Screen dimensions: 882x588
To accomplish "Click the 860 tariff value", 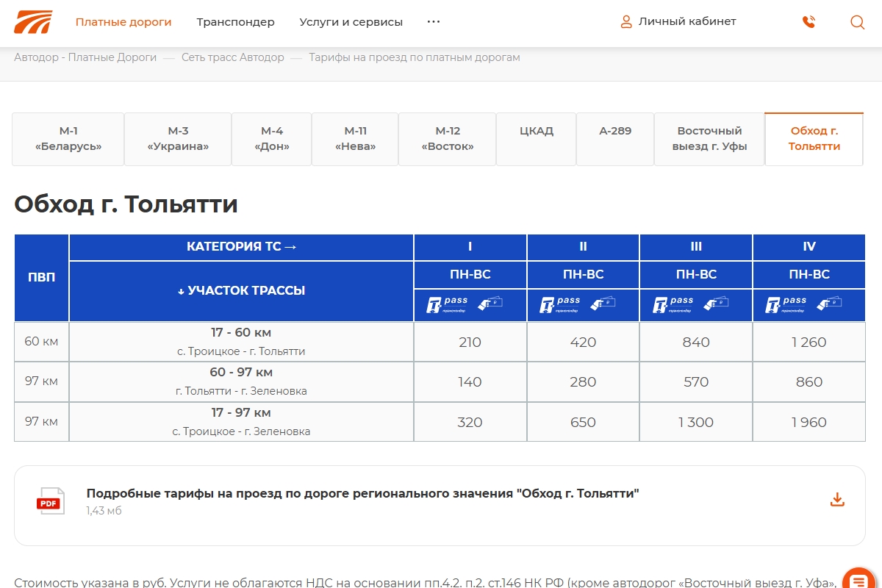I will pyautogui.click(x=809, y=382).
